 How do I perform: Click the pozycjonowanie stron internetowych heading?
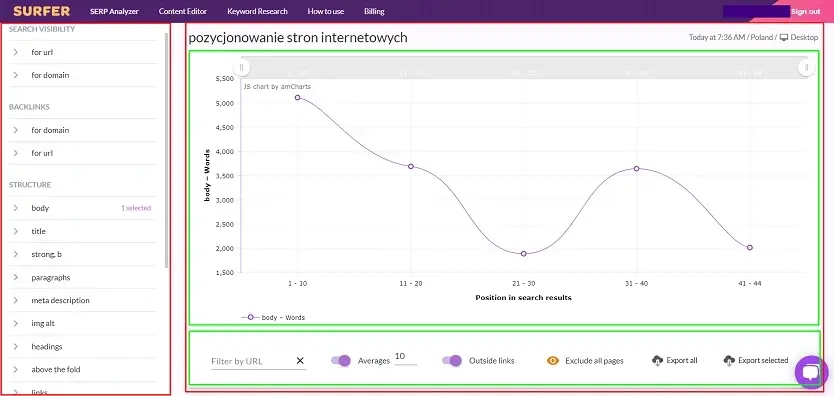coord(298,38)
